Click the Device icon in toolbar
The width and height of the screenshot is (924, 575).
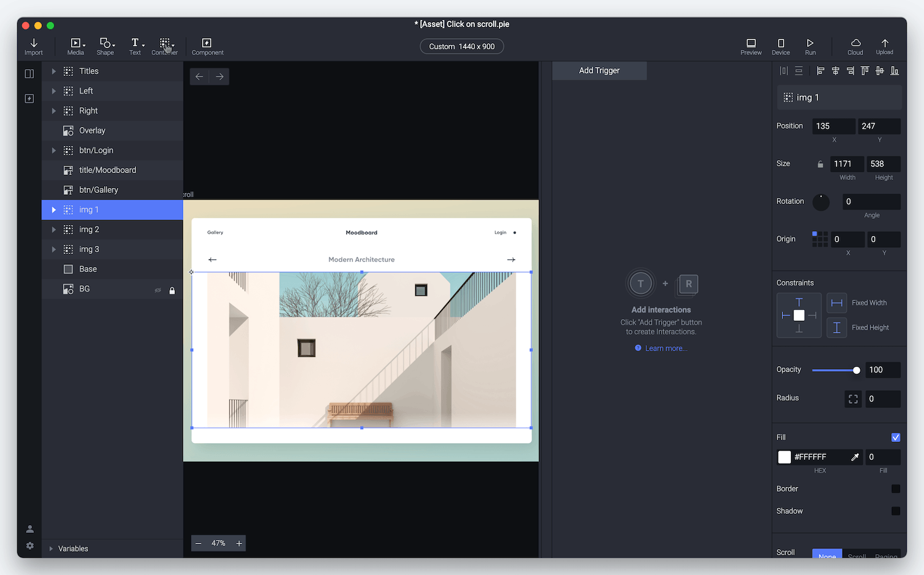(x=780, y=46)
